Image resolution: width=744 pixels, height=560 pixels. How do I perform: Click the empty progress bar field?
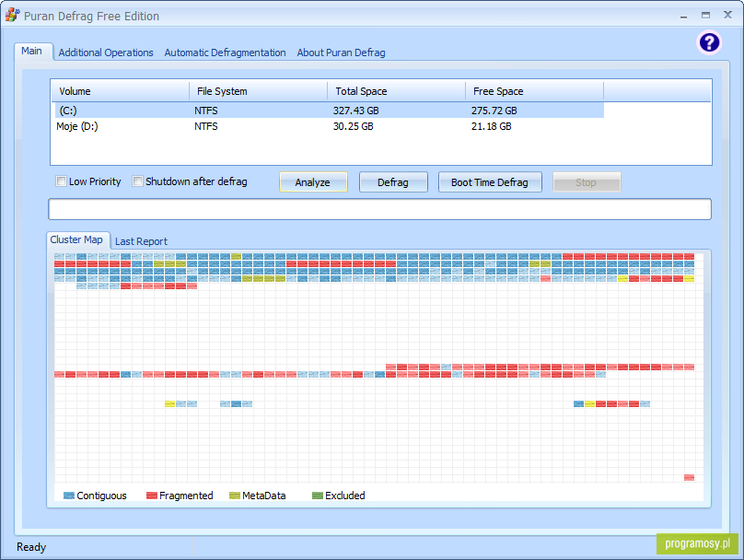point(379,209)
